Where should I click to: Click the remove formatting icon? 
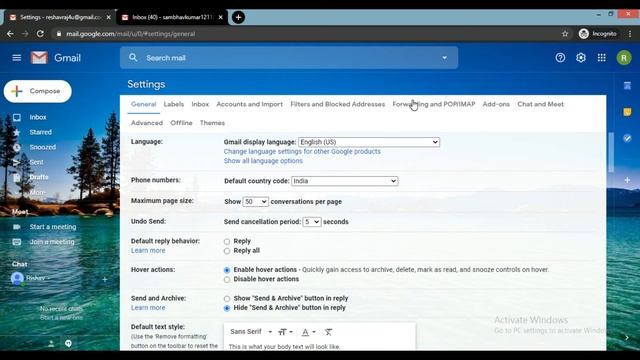pos(328,332)
